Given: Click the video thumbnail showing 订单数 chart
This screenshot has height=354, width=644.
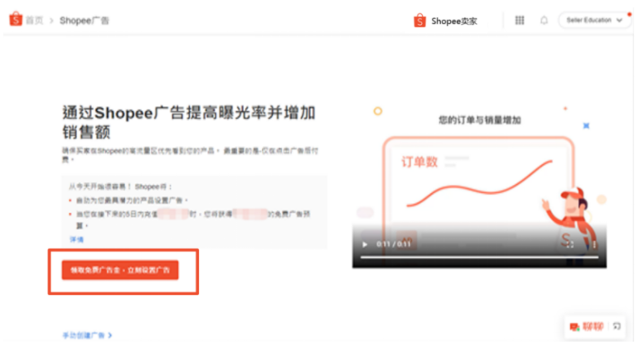Looking at the screenshot, I should (479, 185).
